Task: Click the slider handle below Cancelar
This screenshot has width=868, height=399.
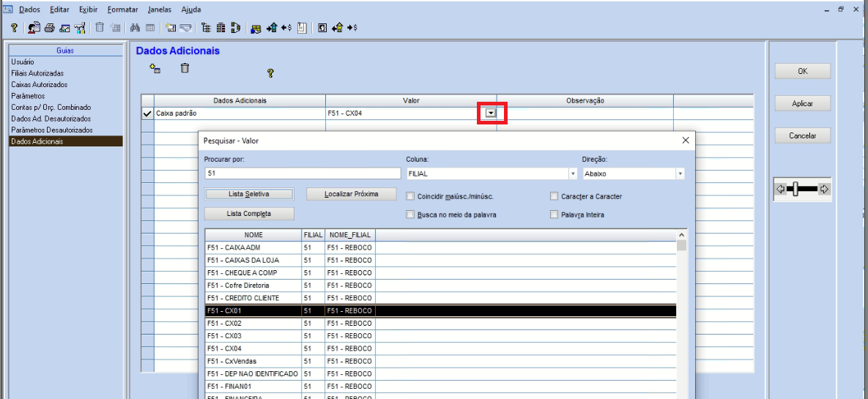Action: tap(795, 190)
